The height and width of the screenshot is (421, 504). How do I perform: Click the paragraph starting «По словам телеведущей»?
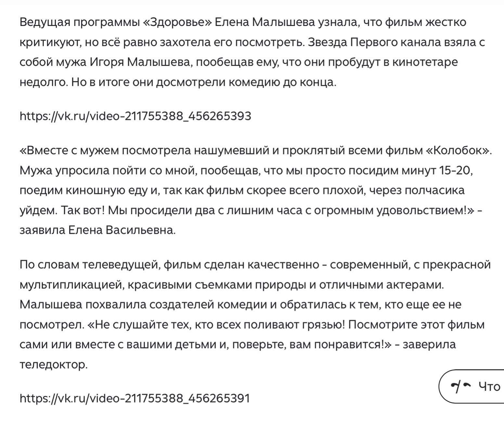(x=255, y=314)
